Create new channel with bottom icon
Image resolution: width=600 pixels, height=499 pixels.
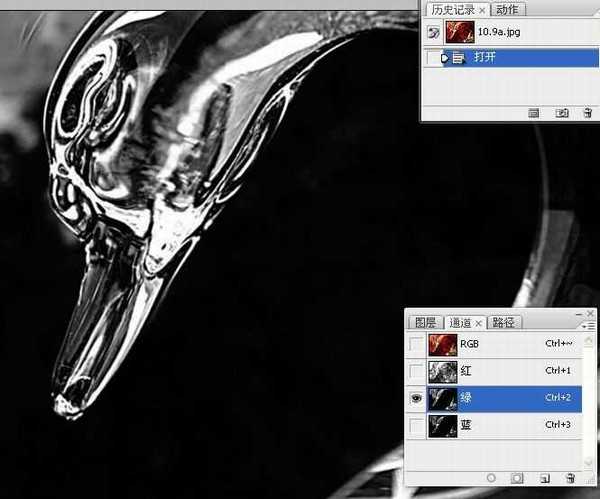click(x=545, y=479)
